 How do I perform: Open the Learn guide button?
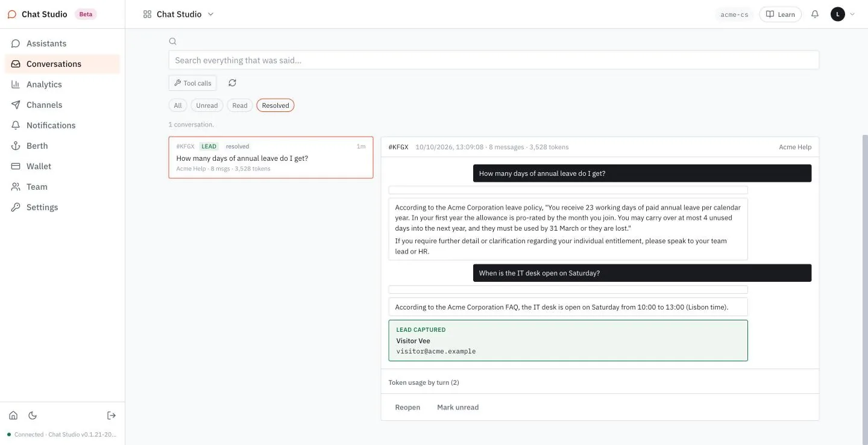pyautogui.click(x=780, y=14)
